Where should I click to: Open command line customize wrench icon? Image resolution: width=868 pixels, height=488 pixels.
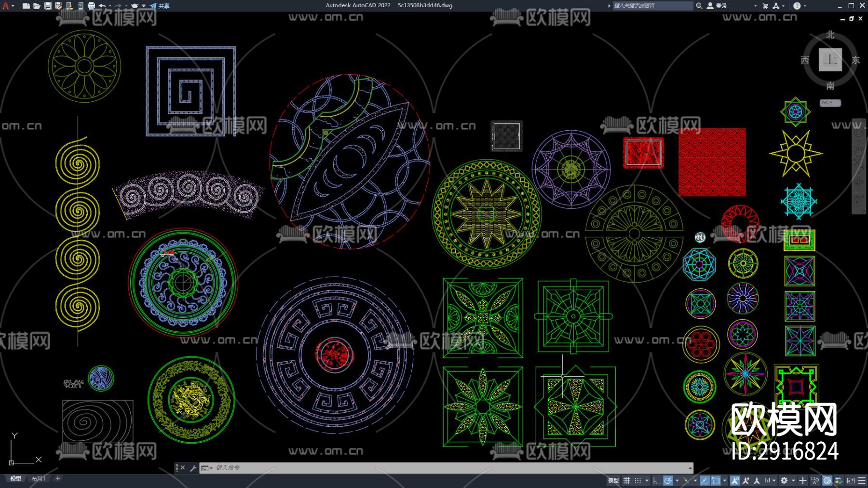[x=193, y=468]
